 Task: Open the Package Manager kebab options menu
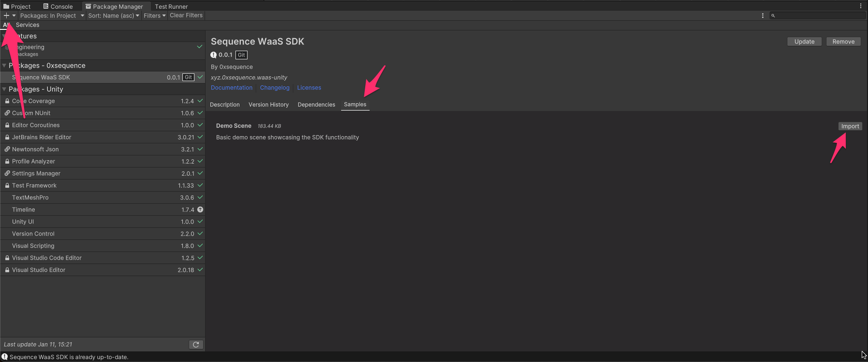tap(763, 15)
